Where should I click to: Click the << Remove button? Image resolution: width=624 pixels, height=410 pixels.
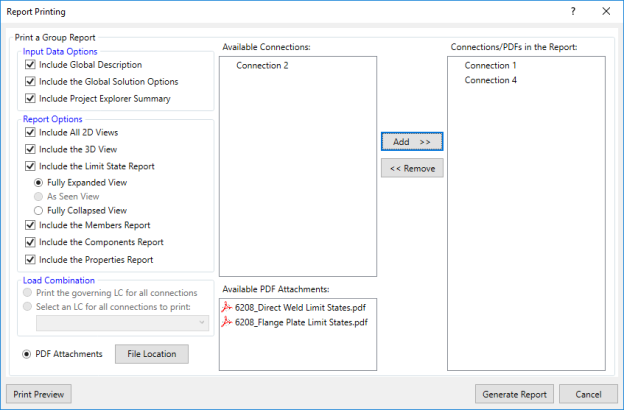411,168
